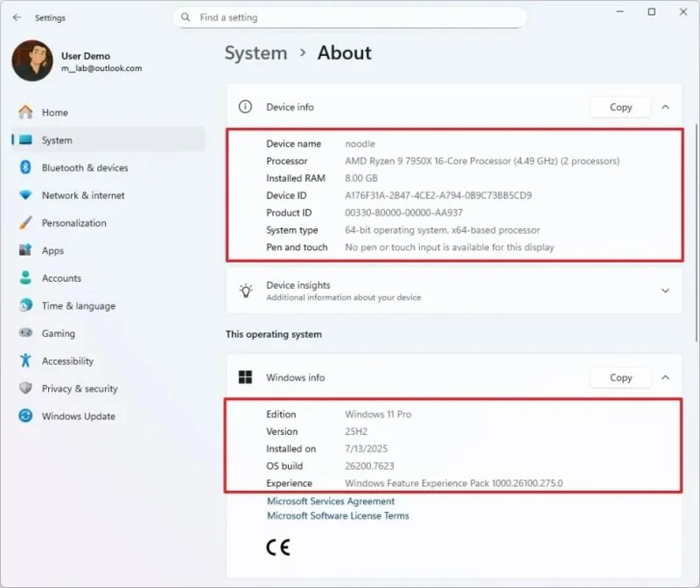This screenshot has width=700, height=588.
Task: Click the Accessibility figure icon
Action: click(25, 360)
